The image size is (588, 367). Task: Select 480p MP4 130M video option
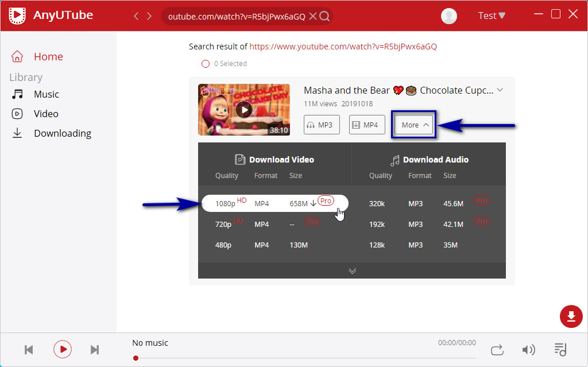(x=275, y=245)
